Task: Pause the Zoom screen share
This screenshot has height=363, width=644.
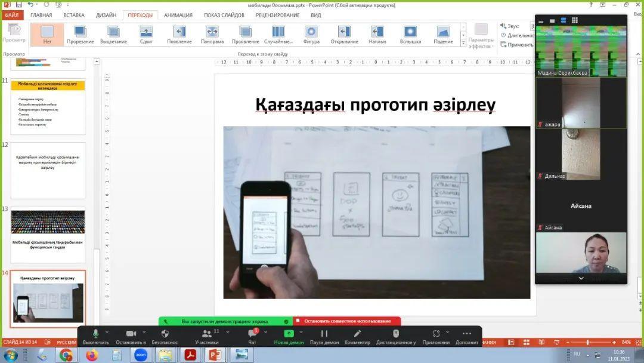Action: click(x=324, y=337)
